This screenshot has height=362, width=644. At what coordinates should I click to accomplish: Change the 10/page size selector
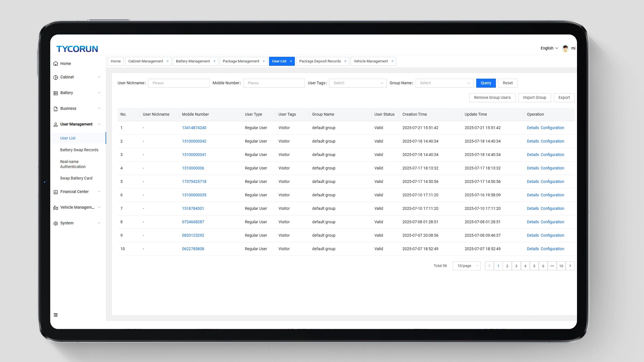pos(467,266)
